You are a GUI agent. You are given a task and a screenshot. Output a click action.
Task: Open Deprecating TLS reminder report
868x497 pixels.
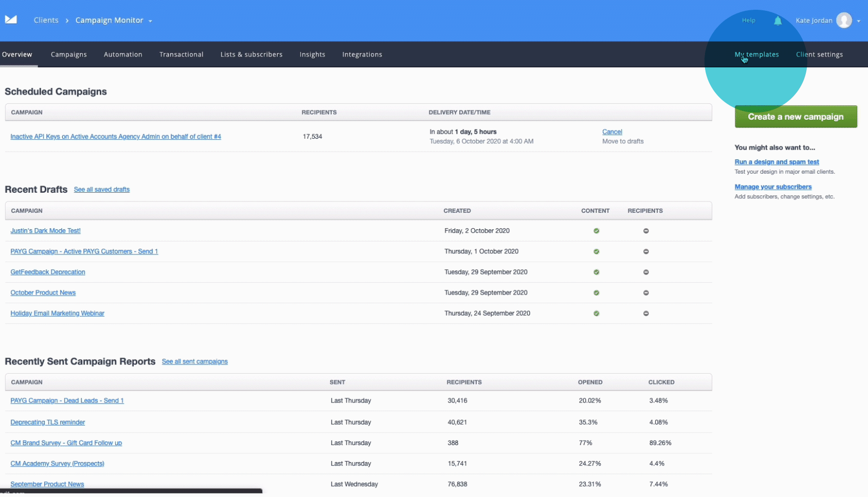pyautogui.click(x=47, y=422)
